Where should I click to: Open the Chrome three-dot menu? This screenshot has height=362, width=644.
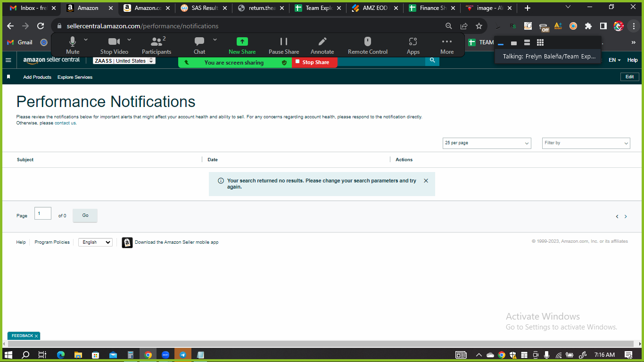click(x=634, y=26)
